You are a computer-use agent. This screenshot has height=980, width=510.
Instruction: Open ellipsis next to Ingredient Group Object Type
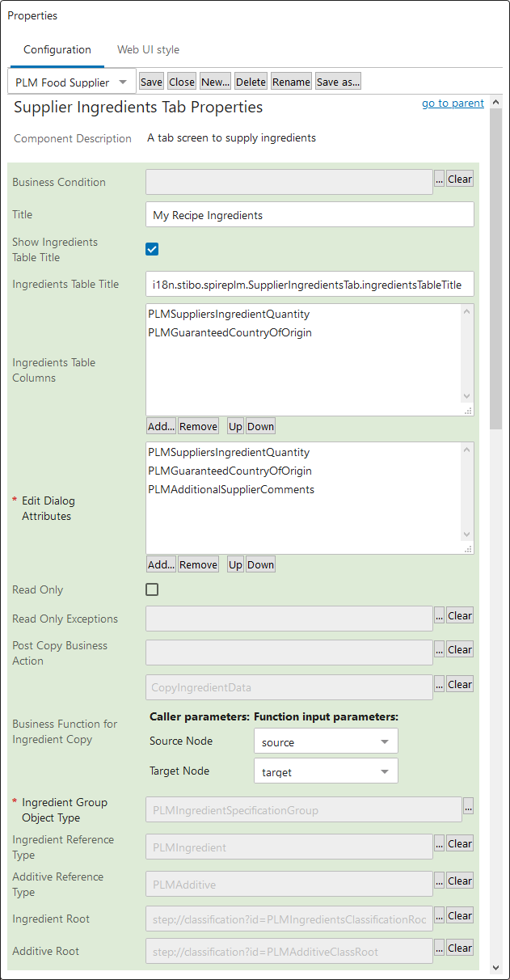point(468,805)
